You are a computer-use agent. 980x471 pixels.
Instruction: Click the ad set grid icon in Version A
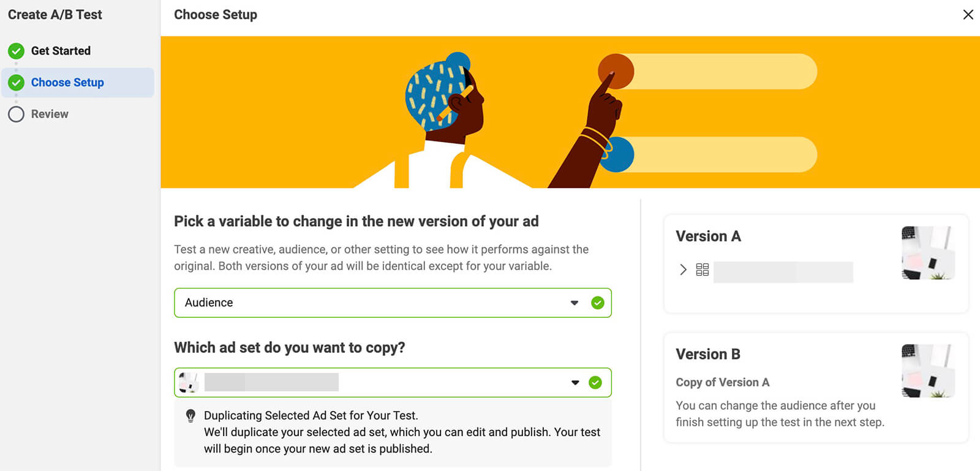[702, 269]
